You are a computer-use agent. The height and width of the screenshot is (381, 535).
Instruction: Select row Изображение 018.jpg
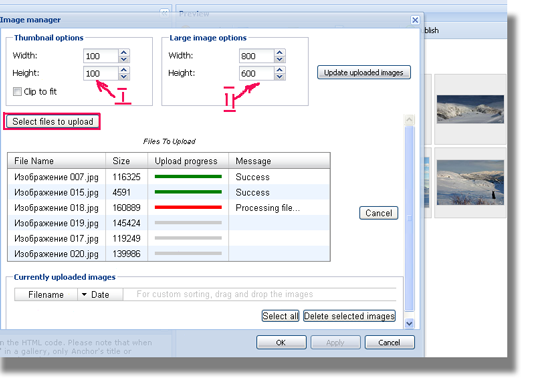pyautogui.click(x=169, y=207)
